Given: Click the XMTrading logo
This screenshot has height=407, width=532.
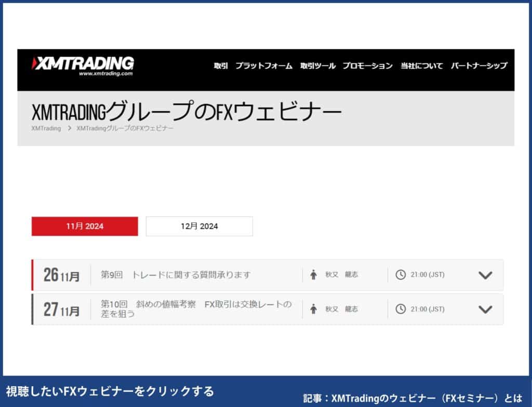Looking at the screenshot, I should click(x=83, y=66).
